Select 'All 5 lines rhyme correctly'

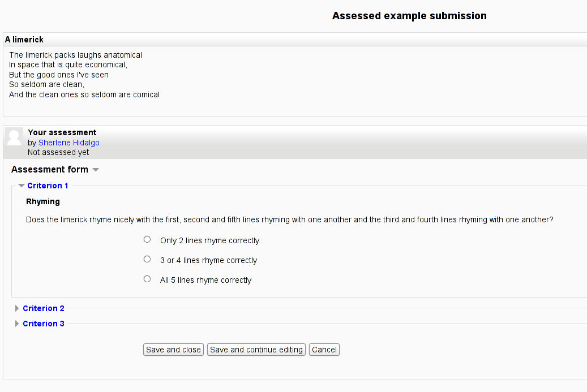pyautogui.click(x=147, y=279)
